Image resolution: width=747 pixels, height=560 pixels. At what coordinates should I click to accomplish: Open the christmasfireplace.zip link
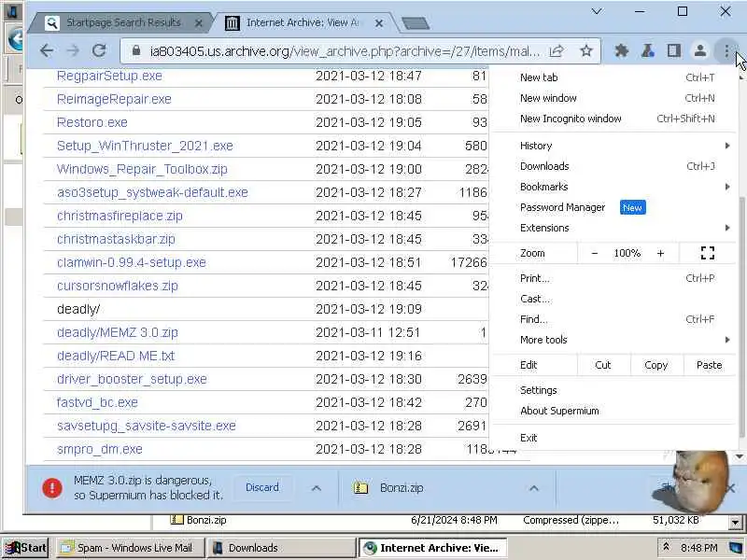pos(120,216)
